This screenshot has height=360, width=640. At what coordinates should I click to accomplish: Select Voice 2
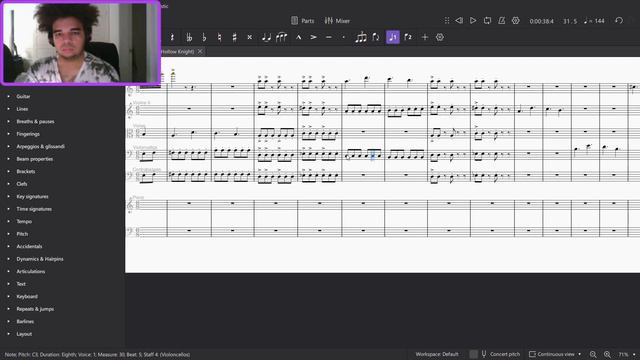pyautogui.click(x=408, y=37)
